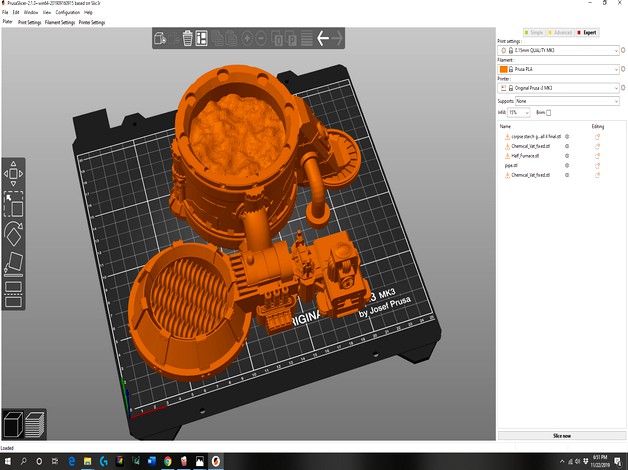The image size is (628, 470).
Task: Open the Help menu
Action: tap(88, 12)
